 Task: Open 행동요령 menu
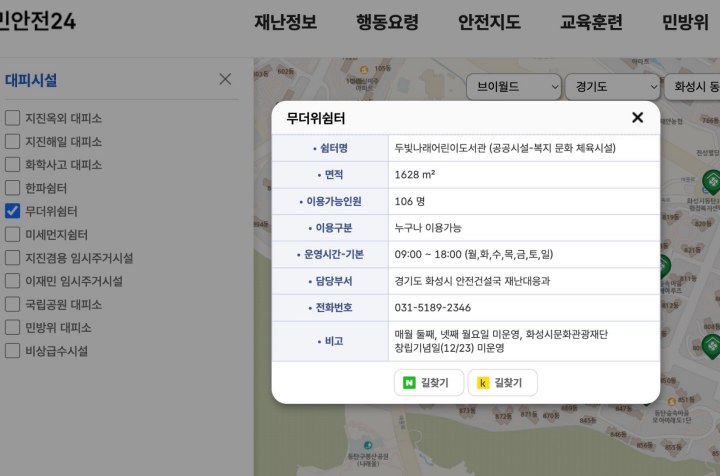[387, 22]
